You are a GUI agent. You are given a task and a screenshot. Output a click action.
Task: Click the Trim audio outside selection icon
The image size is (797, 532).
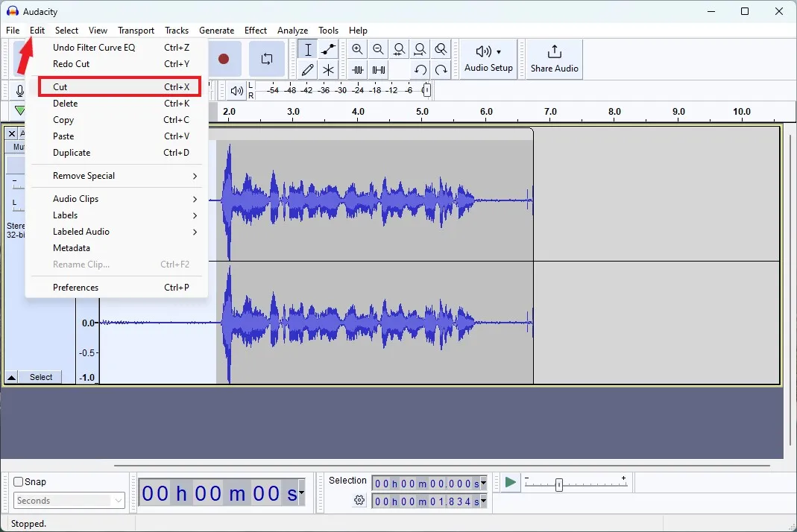(358, 70)
